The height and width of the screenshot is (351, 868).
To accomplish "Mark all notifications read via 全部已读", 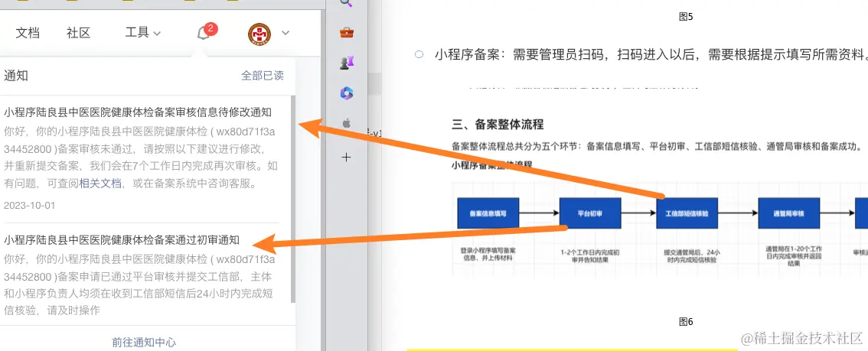I will click(263, 76).
